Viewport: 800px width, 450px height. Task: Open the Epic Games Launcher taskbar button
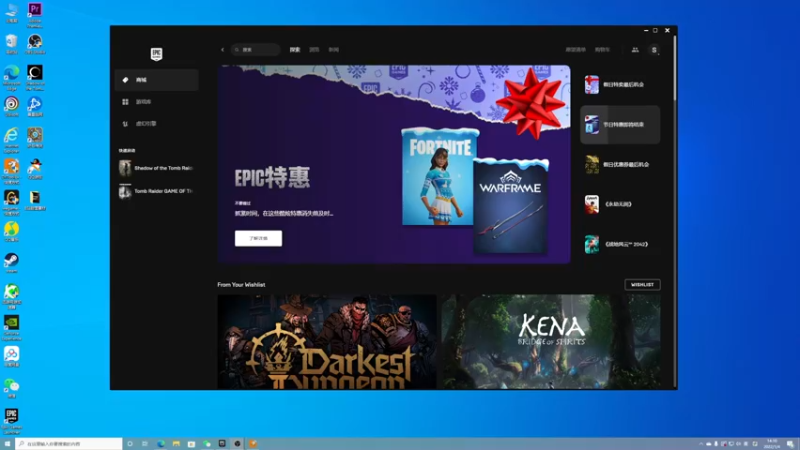[x=222, y=444]
